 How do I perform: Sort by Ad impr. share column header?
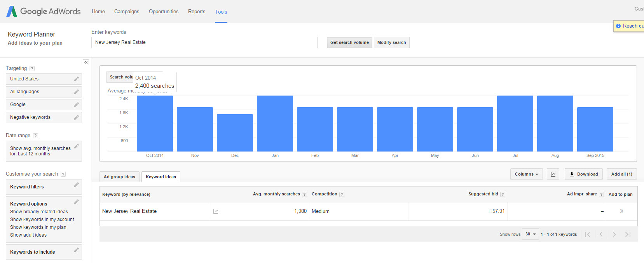[582, 194]
